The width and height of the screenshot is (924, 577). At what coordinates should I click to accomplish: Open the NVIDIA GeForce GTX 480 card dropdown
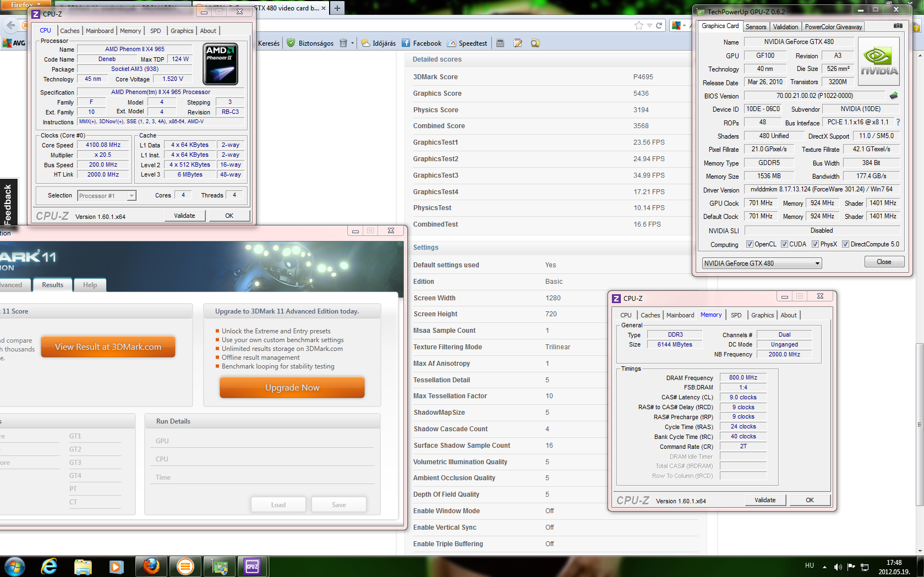click(x=762, y=263)
